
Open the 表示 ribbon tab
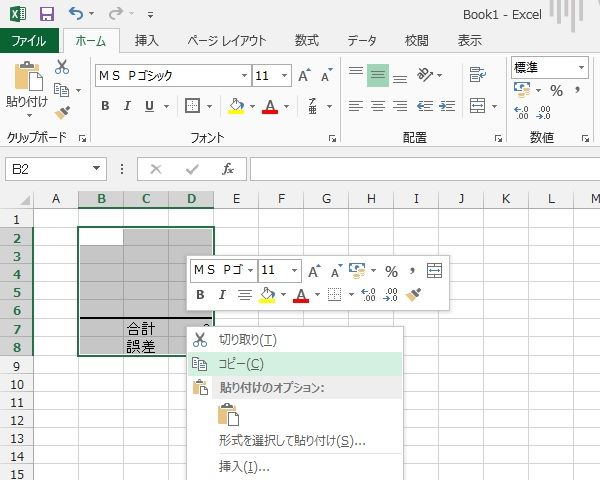pos(470,41)
